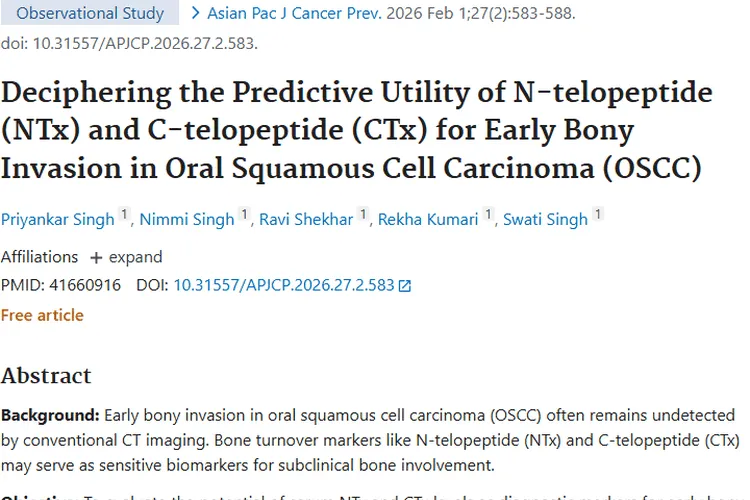750x500 pixels.
Task: Click the external link icon beside the DOI
Action: coord(405,286)
